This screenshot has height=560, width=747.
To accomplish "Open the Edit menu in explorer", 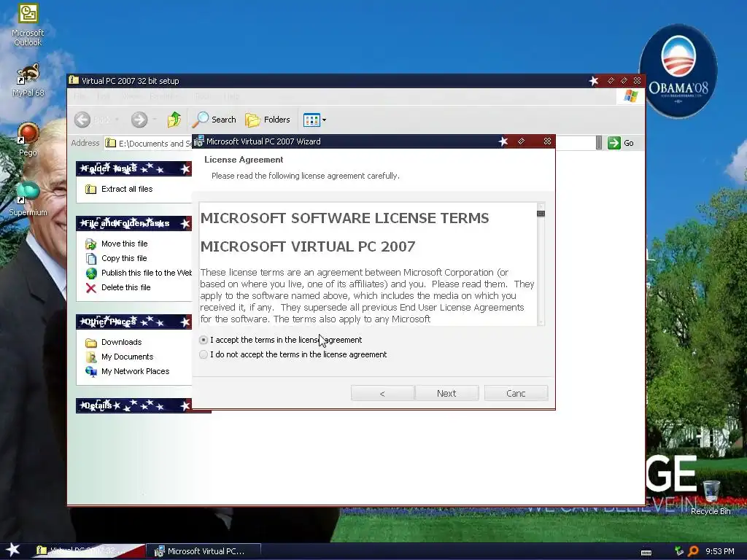I will pyautogui.click(x=104, y=97).
